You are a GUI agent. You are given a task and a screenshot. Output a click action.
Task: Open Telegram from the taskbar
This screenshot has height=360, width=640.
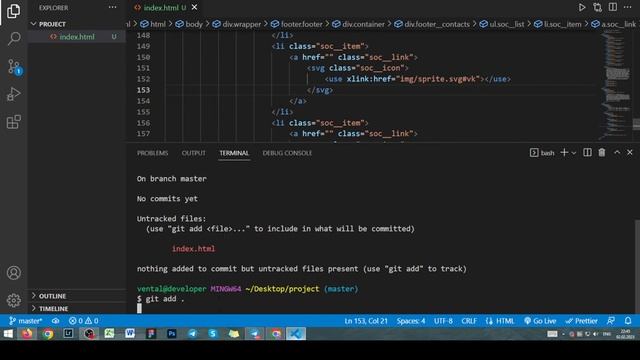[192, 334]
